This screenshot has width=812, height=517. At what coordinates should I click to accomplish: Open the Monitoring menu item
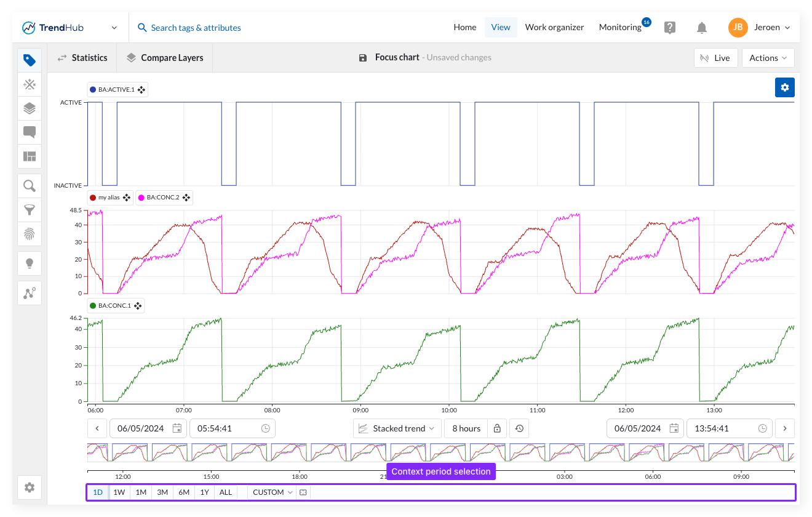click(x=620, y=27)
